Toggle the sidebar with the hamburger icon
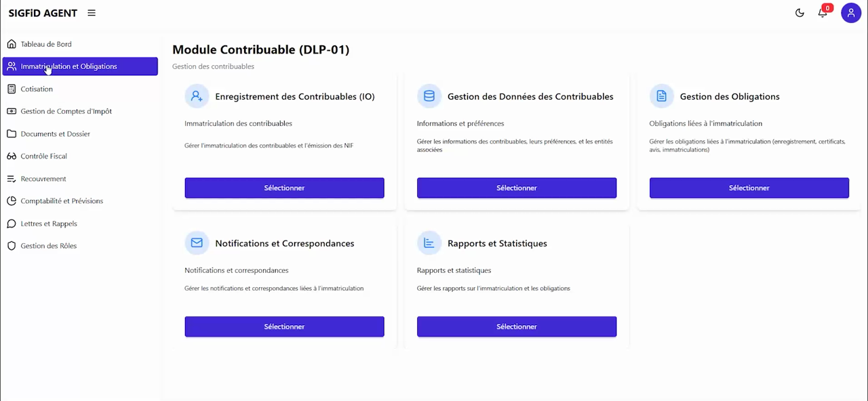868x401 pixels. point(92,12)
